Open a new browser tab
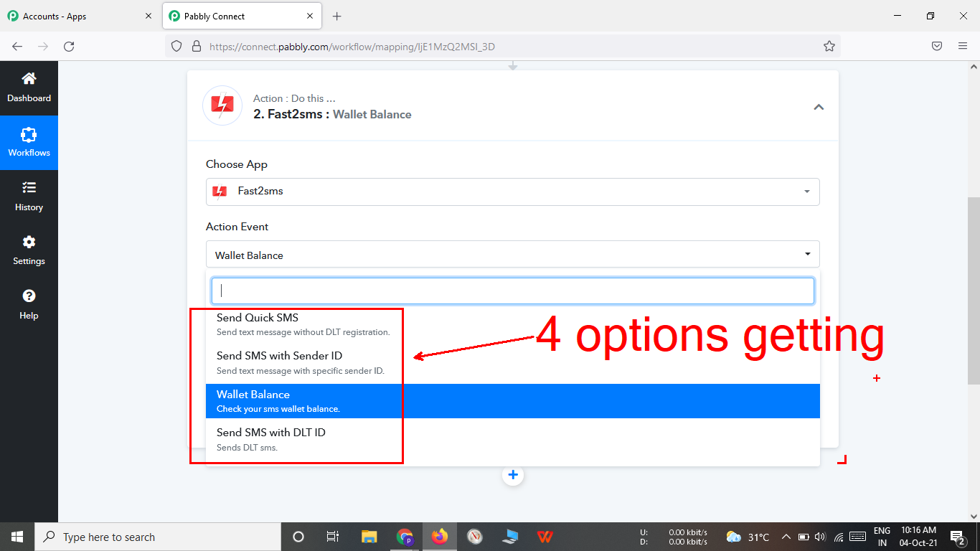 coord(337,16)
